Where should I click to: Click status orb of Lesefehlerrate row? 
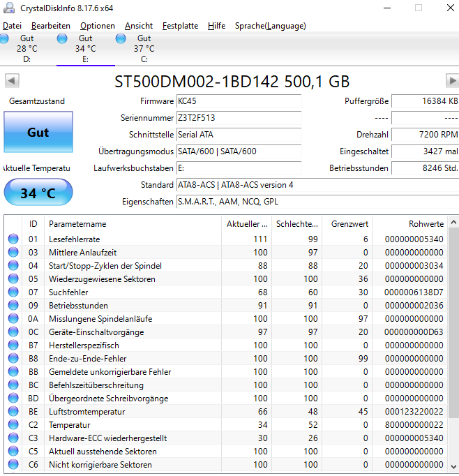(13, 239)
